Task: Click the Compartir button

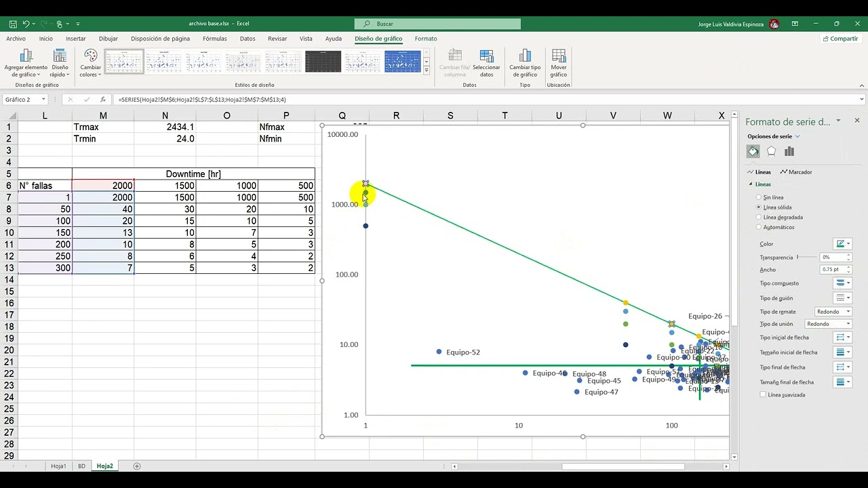Action: point(840,39)
